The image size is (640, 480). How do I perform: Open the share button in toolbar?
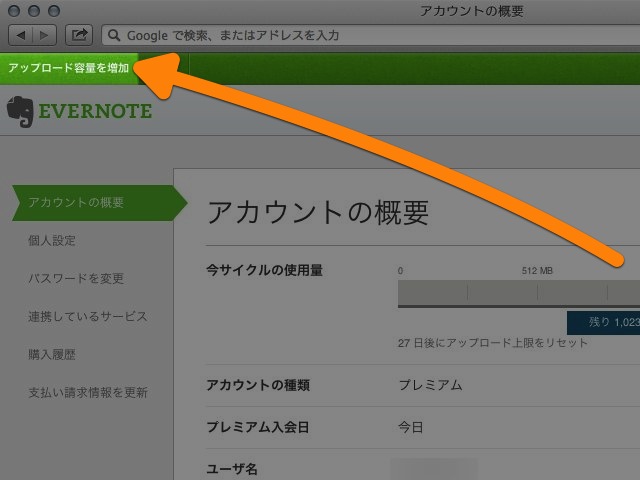pyautogui.click(x=79, y=35)
